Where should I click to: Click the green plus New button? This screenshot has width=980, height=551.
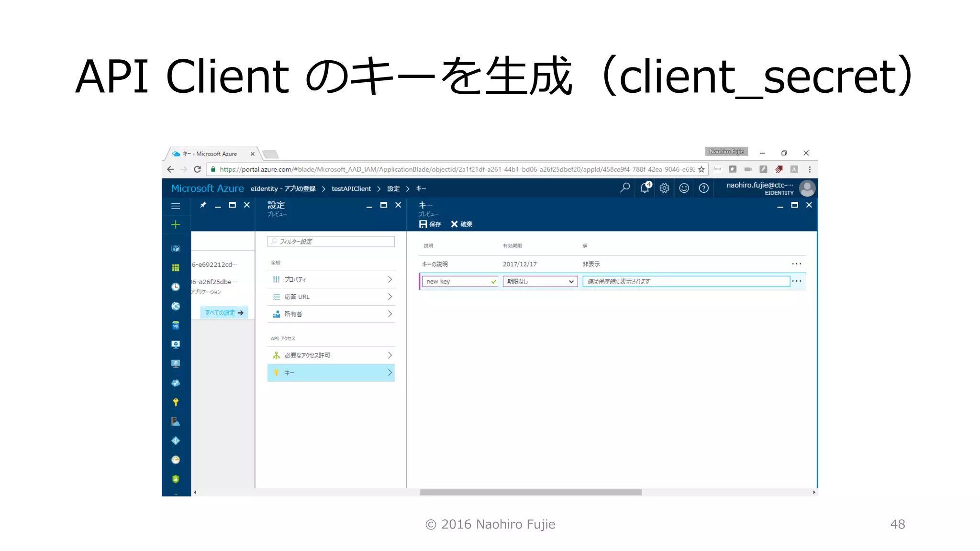[x=176, y=225]
